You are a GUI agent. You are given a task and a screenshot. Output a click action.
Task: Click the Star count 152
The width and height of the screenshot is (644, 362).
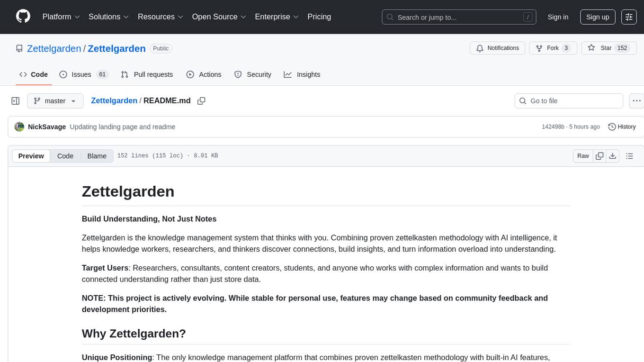click(622, 48)
